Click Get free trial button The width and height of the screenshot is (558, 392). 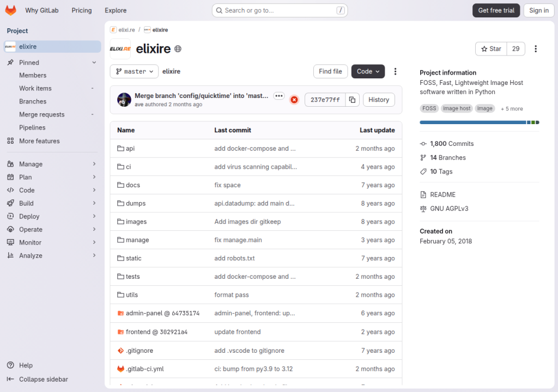[496, 10]
